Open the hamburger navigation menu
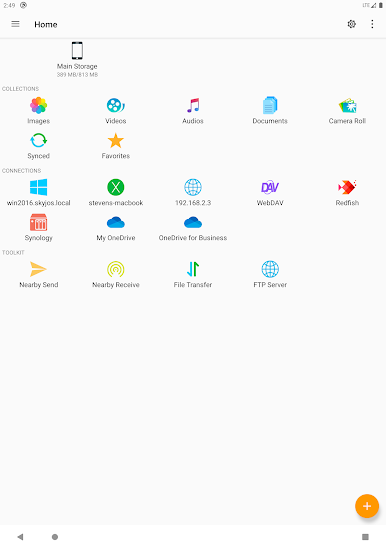 (15, 24)
